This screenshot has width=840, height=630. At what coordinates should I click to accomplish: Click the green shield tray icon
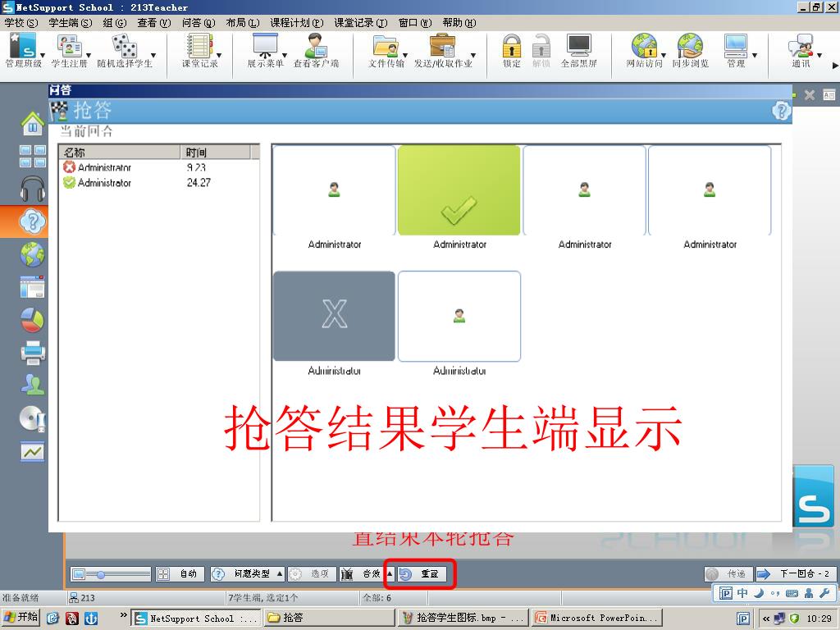click(794, 619)
